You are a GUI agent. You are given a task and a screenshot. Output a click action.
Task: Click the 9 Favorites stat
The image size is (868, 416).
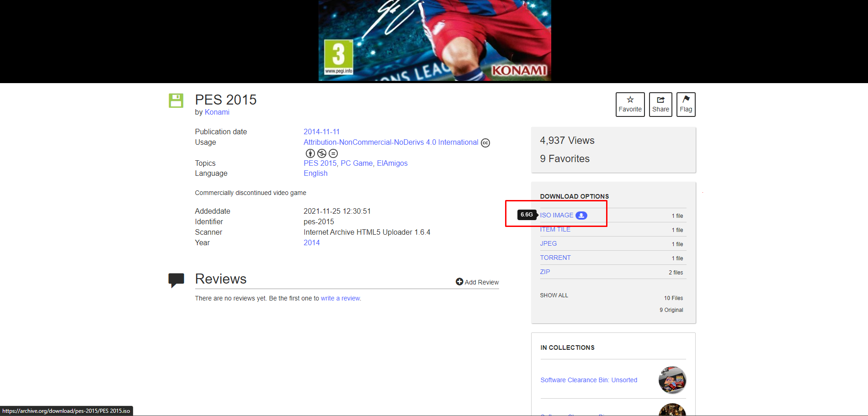coord(564,159)
